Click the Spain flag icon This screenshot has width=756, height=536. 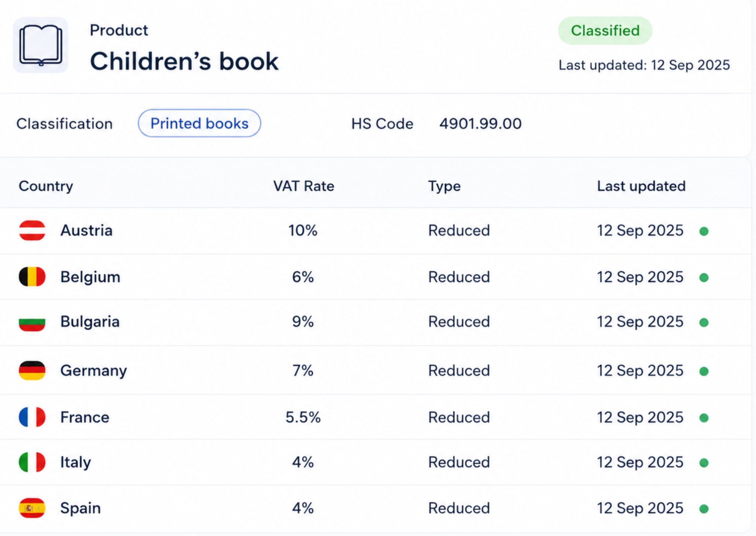click(32, 508)
